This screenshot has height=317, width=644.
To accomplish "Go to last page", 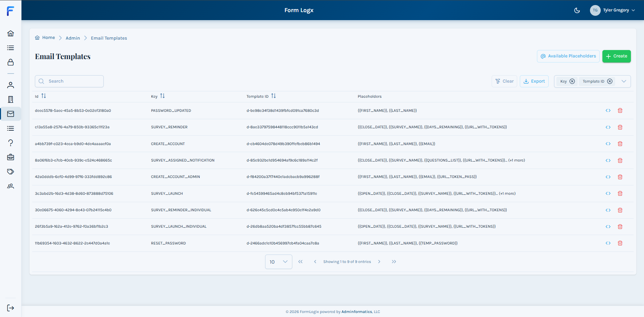I will [394, 262].
